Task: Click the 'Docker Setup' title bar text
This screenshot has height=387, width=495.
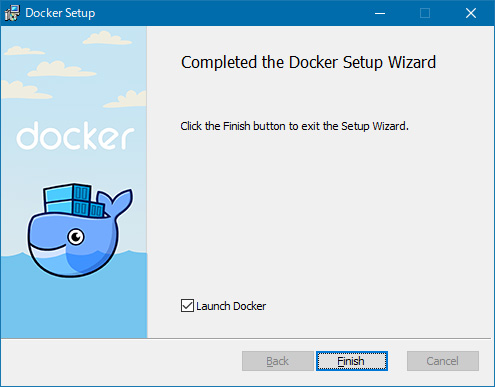Action: pos(60,13)
